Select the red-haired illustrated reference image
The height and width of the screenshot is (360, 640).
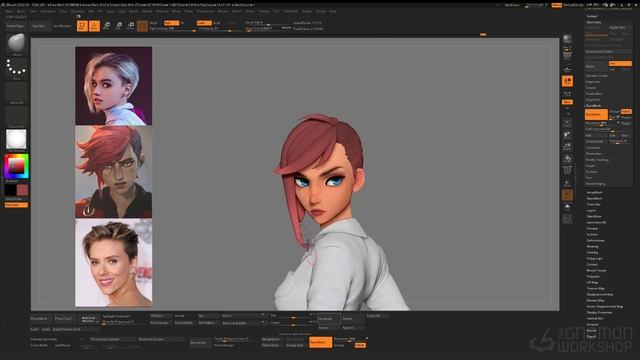pyautogui.click(x=113, y=172)
